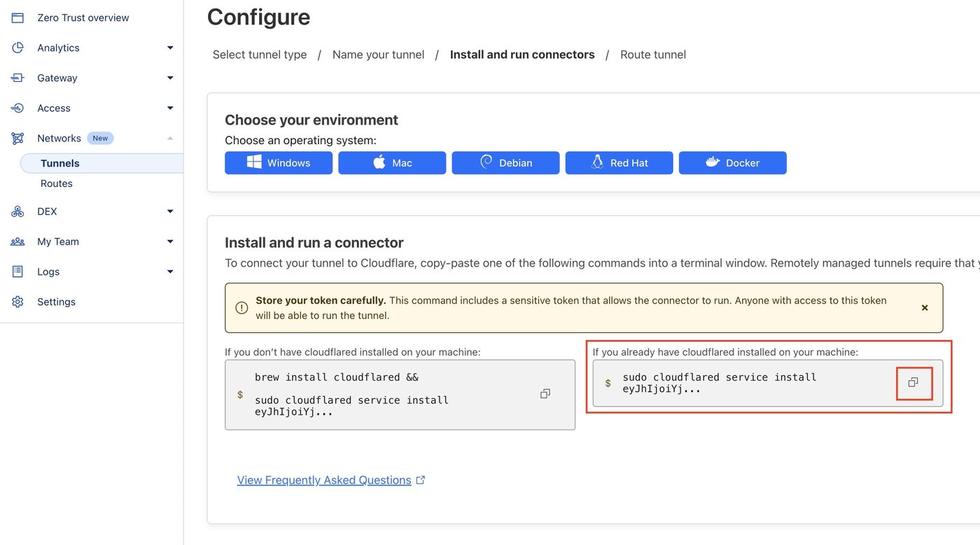Open the Settings page

point(56,302)
